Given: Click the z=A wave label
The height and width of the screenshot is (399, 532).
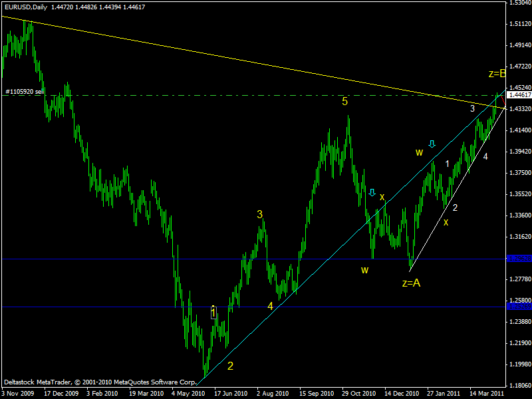Looking at the screenshot, I should click(411, 283).
